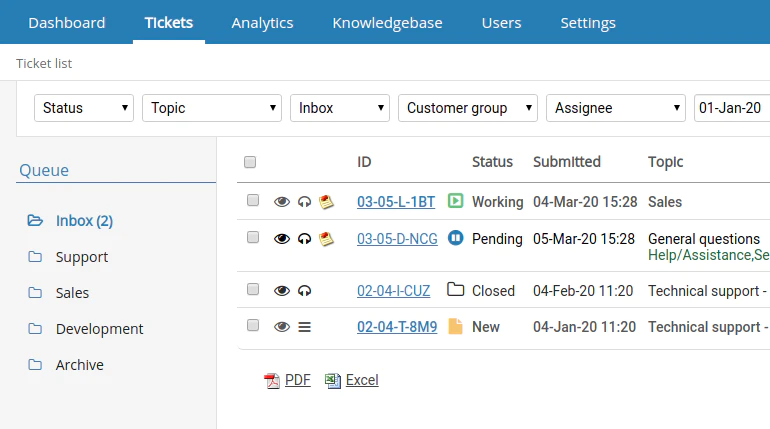
Task: Click the ID column header
Action: click(364, 162)
